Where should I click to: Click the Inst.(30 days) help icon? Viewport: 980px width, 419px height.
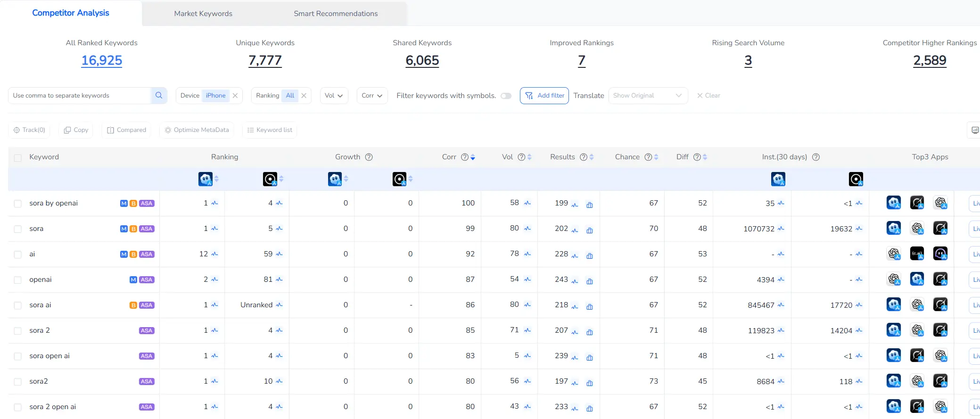coord(816,157)
